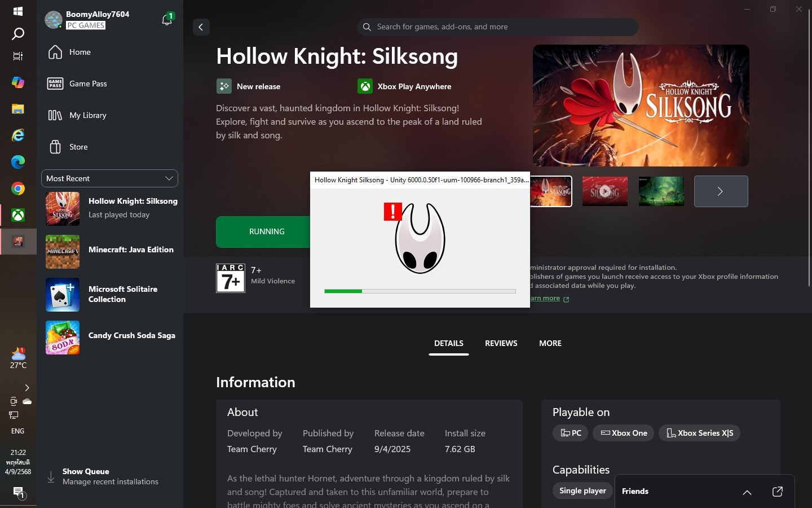Open File Explorer from the taskbar
The width and height of the screenshot is (812, 508).
click(18, 109)
